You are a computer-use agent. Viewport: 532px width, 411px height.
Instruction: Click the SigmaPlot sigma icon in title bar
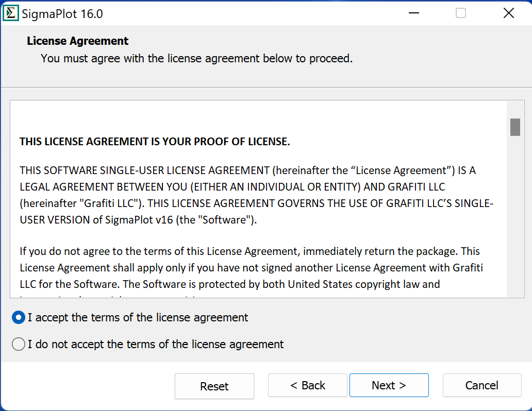coord(10,13)
